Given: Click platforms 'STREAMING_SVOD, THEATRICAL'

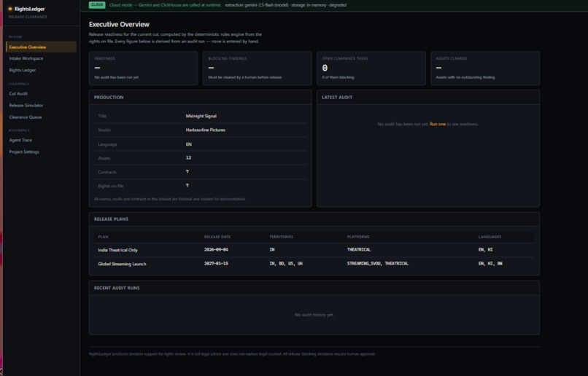Looking at the screenshot, I should point(378,263).
